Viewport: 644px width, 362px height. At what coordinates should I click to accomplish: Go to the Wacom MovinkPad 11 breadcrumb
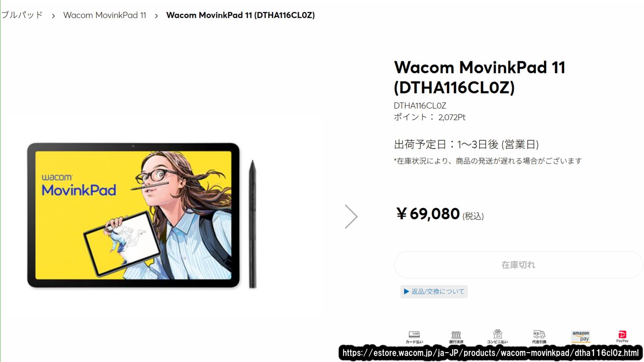(105, 15)
